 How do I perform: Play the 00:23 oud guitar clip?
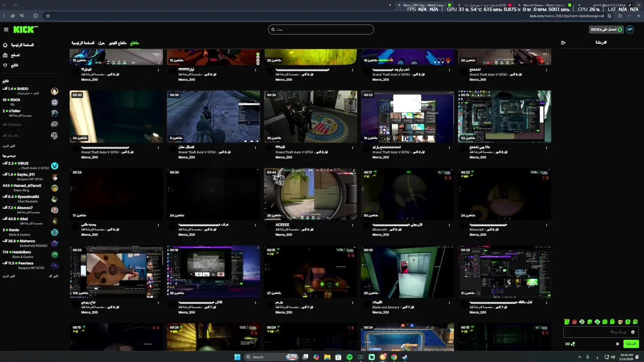(116, 271)
